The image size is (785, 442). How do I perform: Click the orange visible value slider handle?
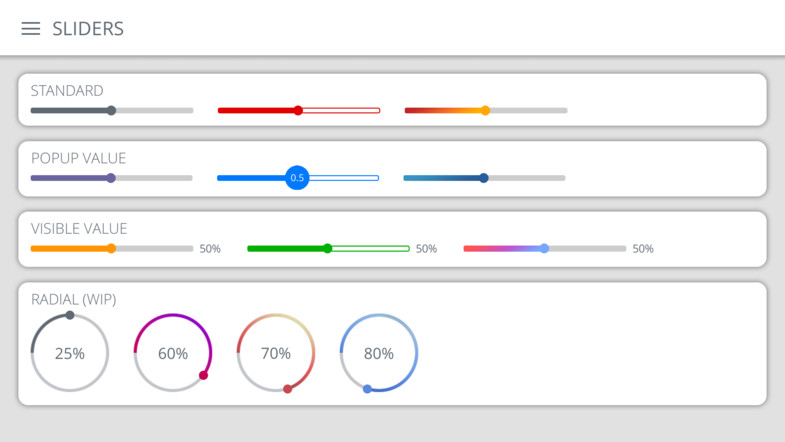(111, 248)
